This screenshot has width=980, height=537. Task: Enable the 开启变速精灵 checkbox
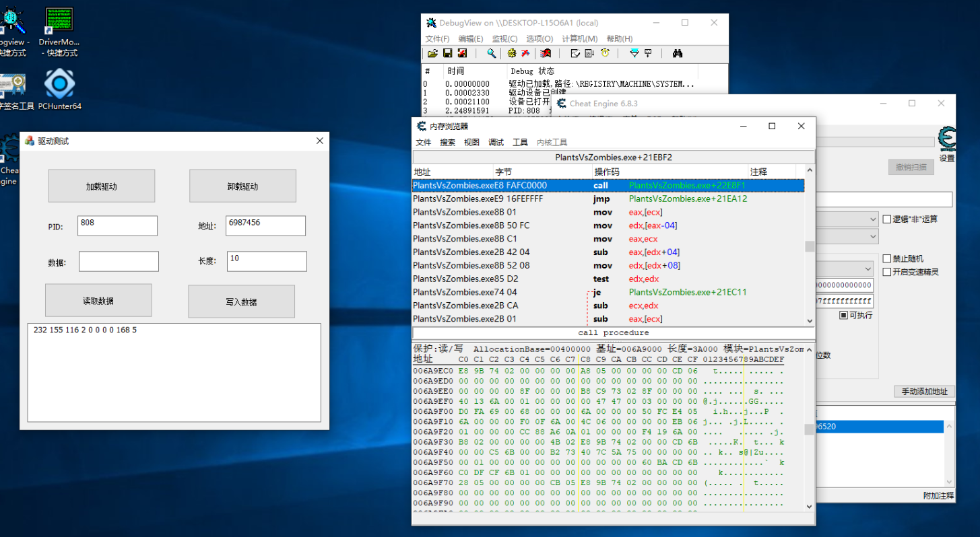886,272
